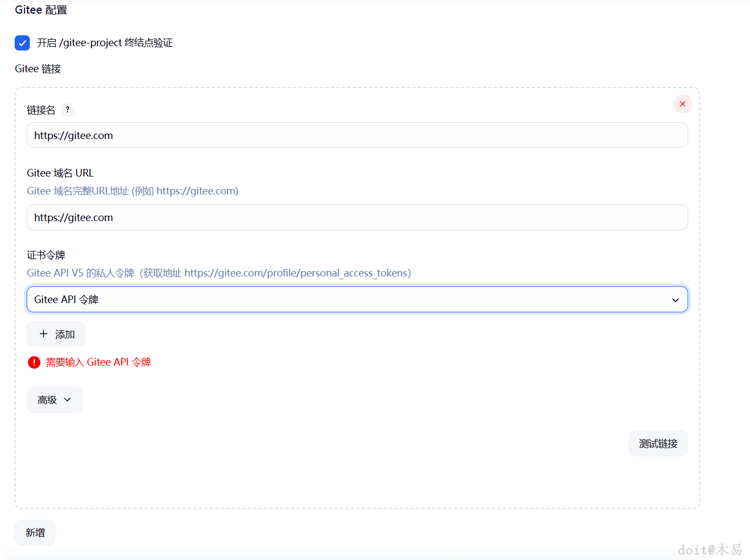Click the Gitee 链接 section label
750x560 pixels.
coord(38,69)
